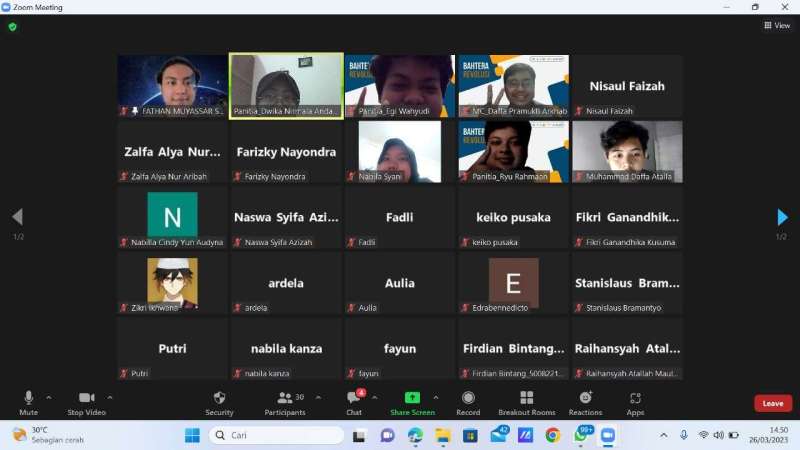Open the taskbar chat app icon
800x450 pixels.
point(388,436)
